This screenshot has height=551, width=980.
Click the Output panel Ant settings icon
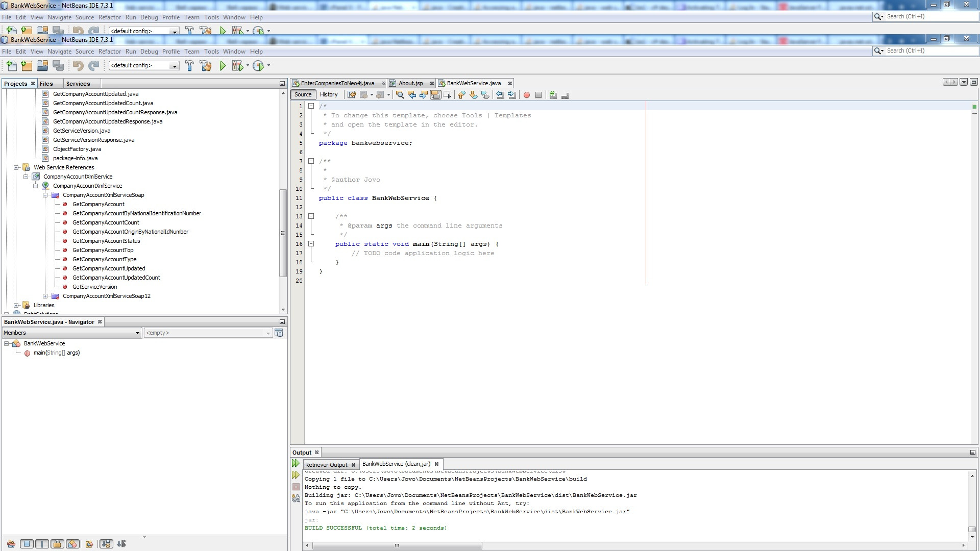(x=296, y=498)
